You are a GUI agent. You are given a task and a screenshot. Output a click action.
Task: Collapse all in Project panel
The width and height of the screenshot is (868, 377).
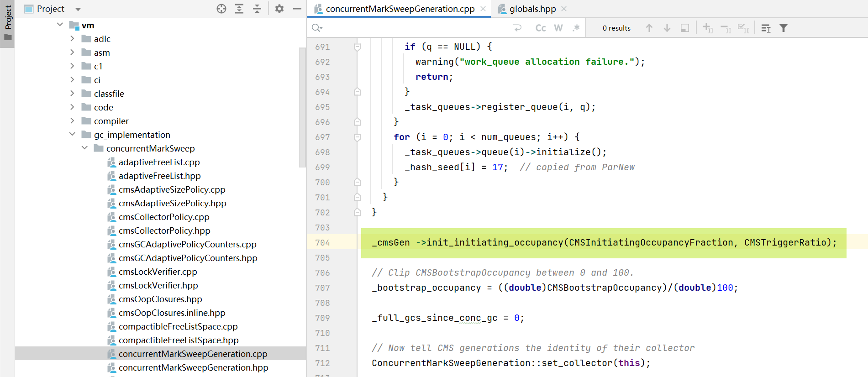(x=257, y=9)
